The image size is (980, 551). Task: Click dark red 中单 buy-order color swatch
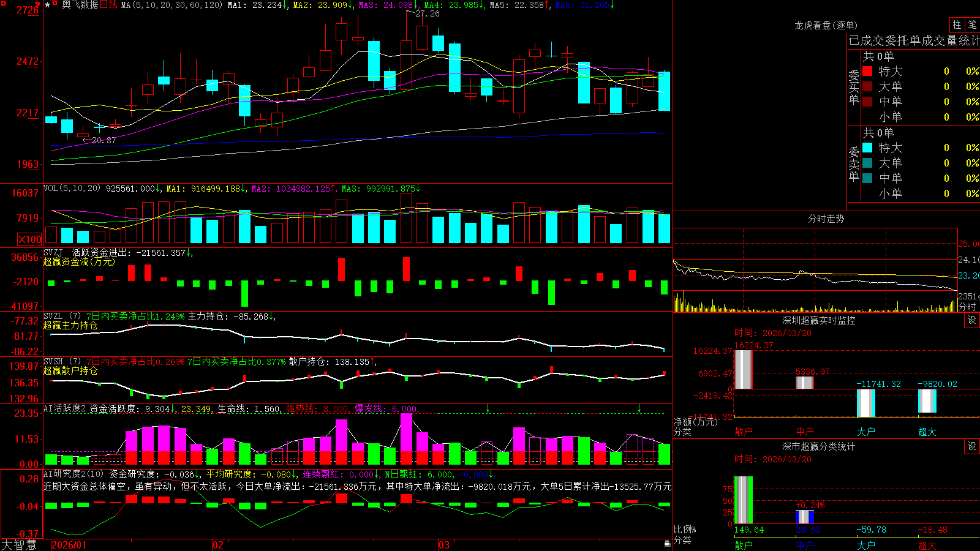[x=867, y=102]
